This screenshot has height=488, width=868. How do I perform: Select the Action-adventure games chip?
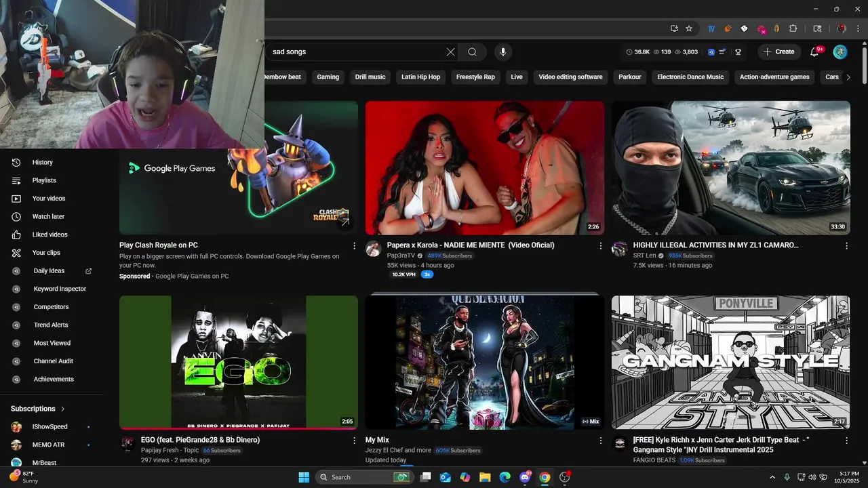pos(774,77)
